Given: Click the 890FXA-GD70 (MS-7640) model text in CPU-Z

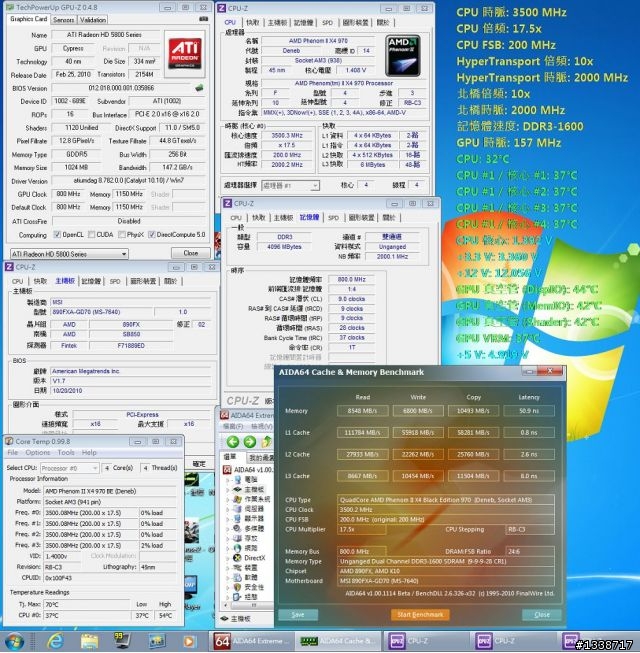Looking at the screenshot, I should tap(86, 312).
